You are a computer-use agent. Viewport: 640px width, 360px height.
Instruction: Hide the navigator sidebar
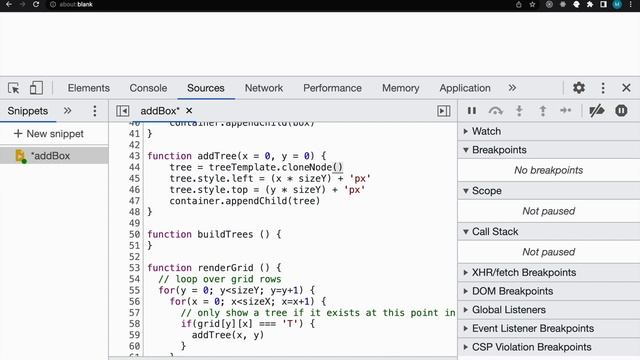click(x=122, y=111)
